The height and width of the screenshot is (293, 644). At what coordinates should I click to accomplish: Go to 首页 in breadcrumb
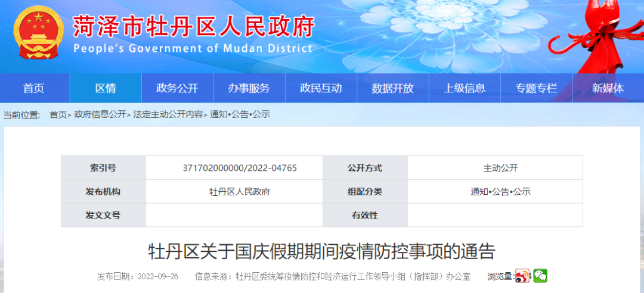pyautogui.click(x=58, y=115)
